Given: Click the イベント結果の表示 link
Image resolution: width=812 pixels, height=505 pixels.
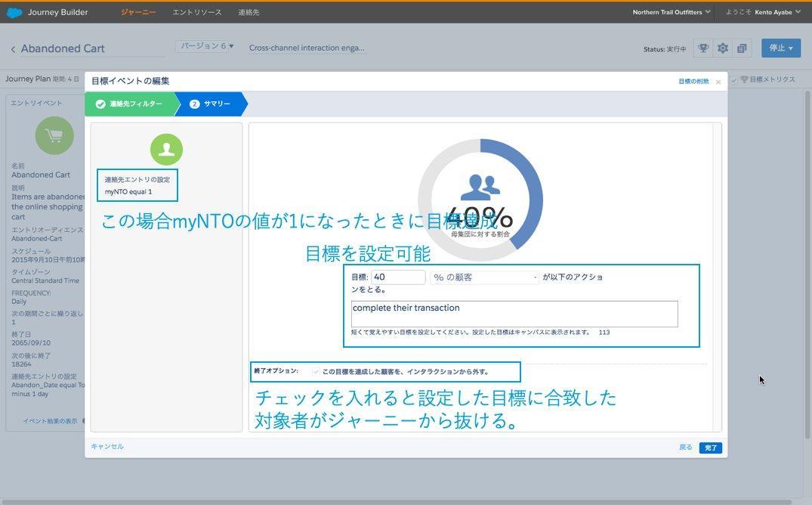Looking at the screenshot, I should tap(50, 421).
